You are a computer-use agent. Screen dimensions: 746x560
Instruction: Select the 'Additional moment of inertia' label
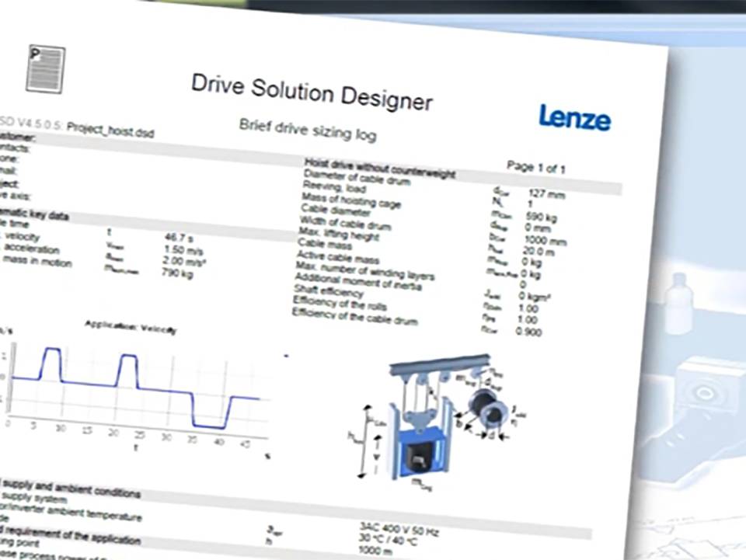[x=357, y=280]
